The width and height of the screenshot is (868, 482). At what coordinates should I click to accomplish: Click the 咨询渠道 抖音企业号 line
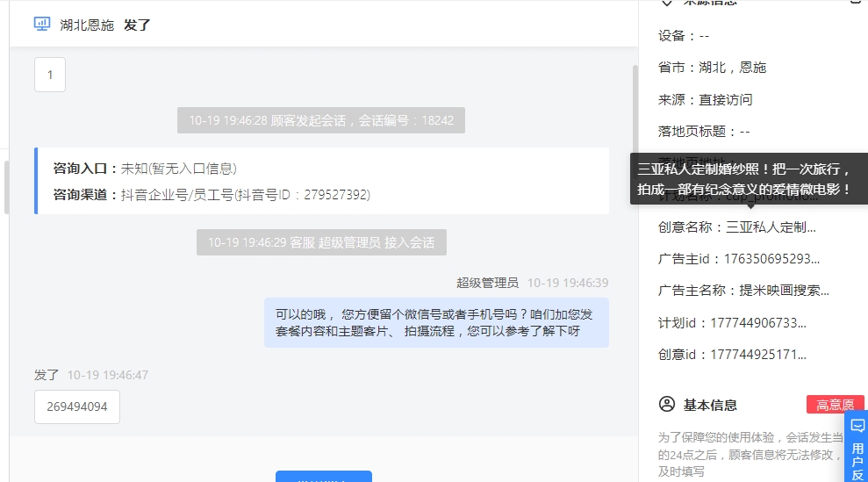point(212,194)
